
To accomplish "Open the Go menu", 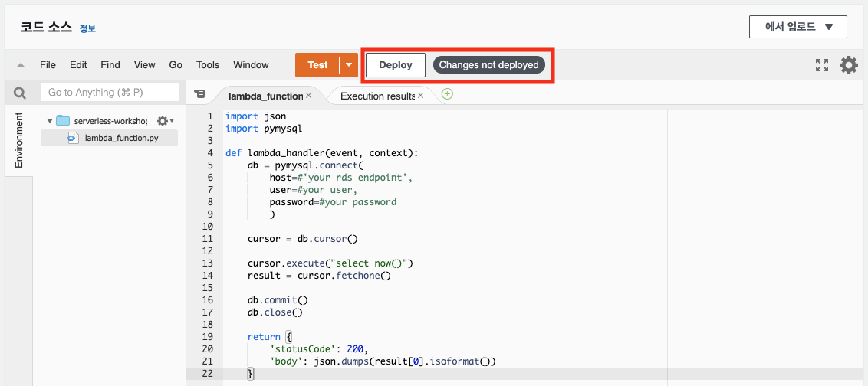I will tap(176, 64).
